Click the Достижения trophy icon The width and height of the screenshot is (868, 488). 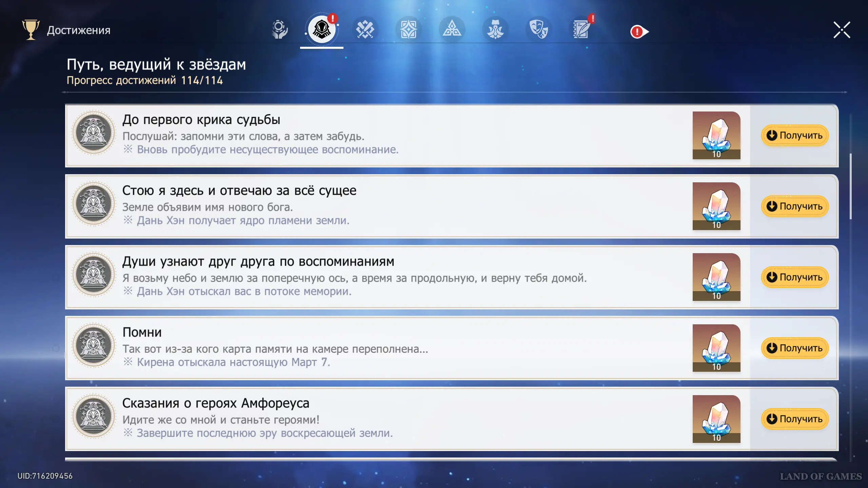pos(31,30)
